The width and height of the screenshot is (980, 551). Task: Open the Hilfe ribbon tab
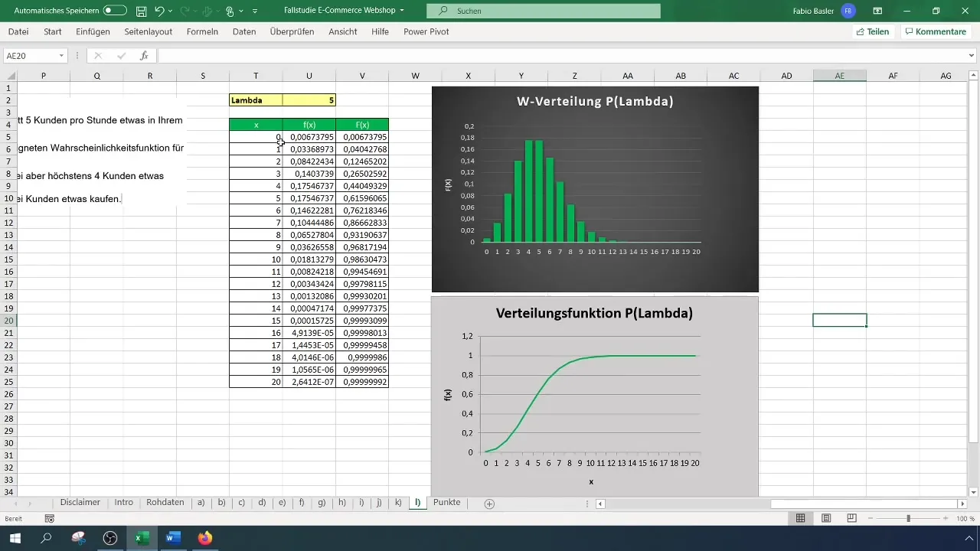pyautogui.click(x=380, y=31)
